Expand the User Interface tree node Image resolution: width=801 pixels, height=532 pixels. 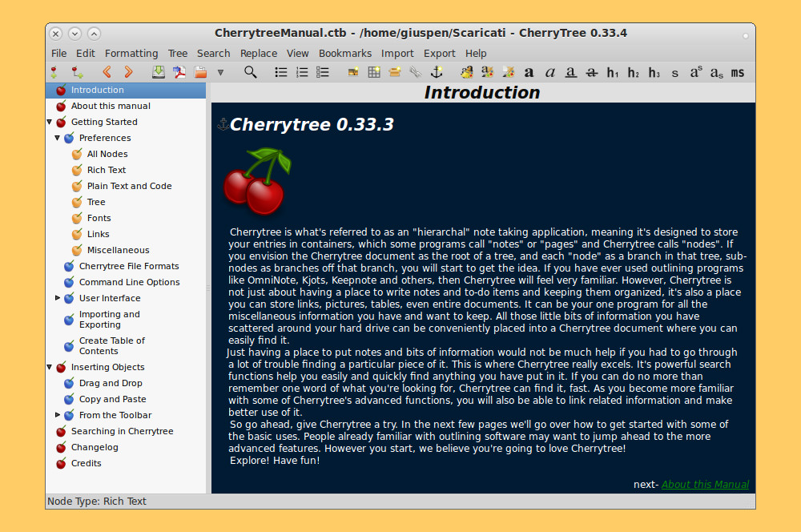click(58, 298)
